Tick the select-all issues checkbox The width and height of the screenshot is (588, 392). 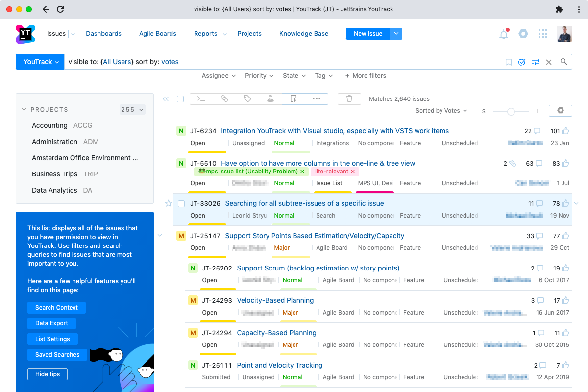tap(180, 99)
